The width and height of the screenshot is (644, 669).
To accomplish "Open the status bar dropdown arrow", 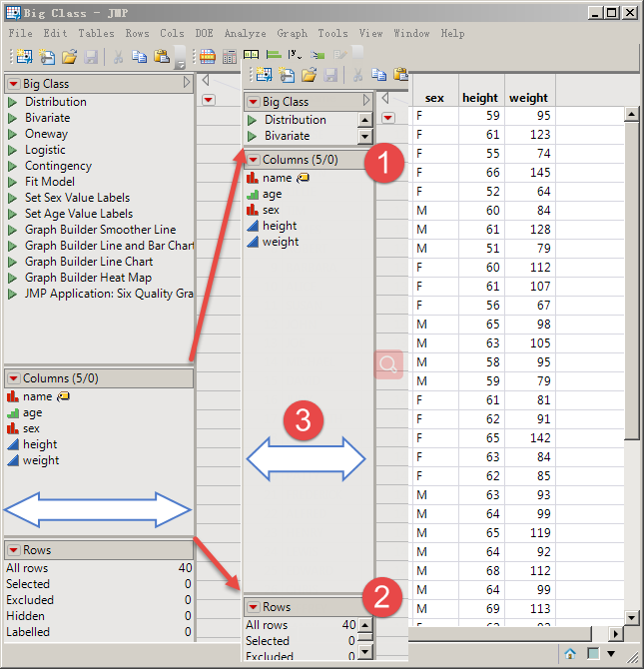I will tap(611, 654).
